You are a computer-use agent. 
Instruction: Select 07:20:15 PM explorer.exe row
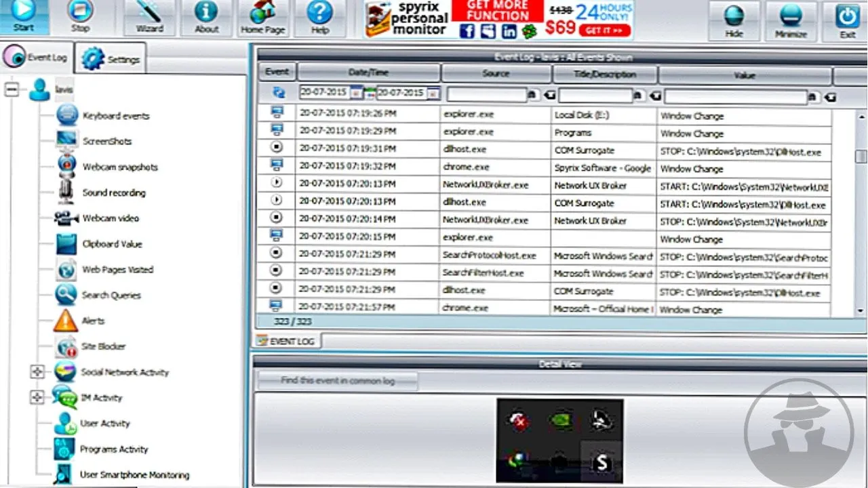coord(544,238)
